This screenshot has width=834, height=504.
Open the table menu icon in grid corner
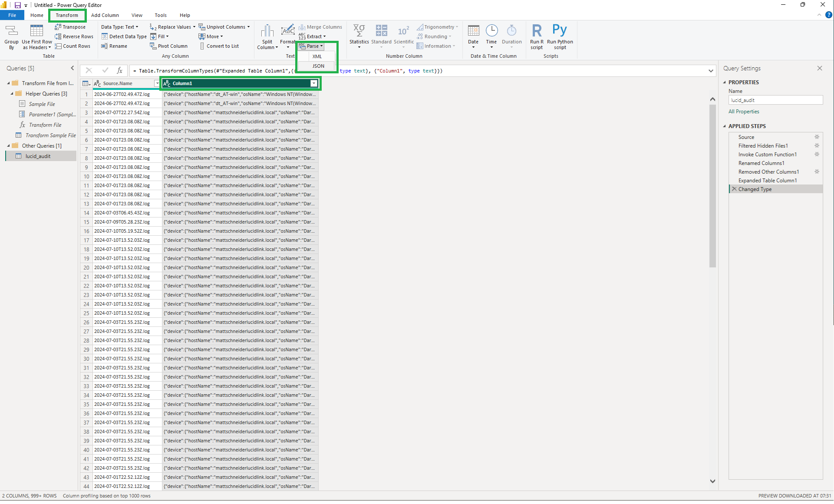[x=86, y=83]
